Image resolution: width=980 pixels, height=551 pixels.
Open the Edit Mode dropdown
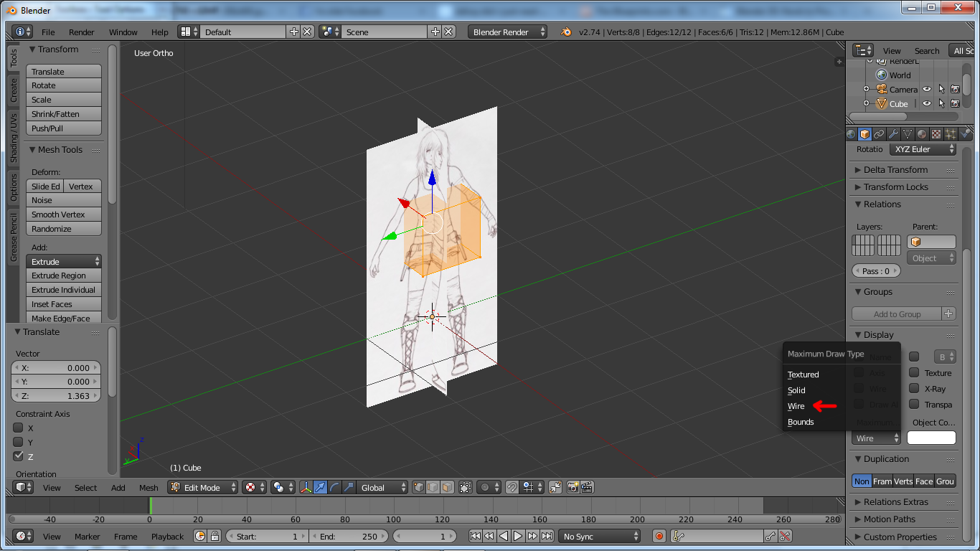201,487
